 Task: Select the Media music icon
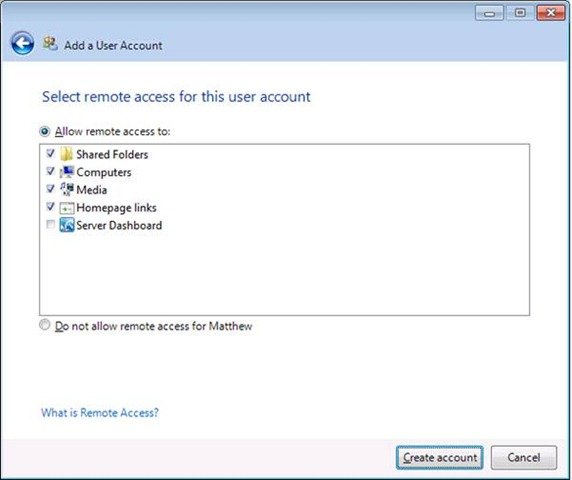[x=67, y=189]
